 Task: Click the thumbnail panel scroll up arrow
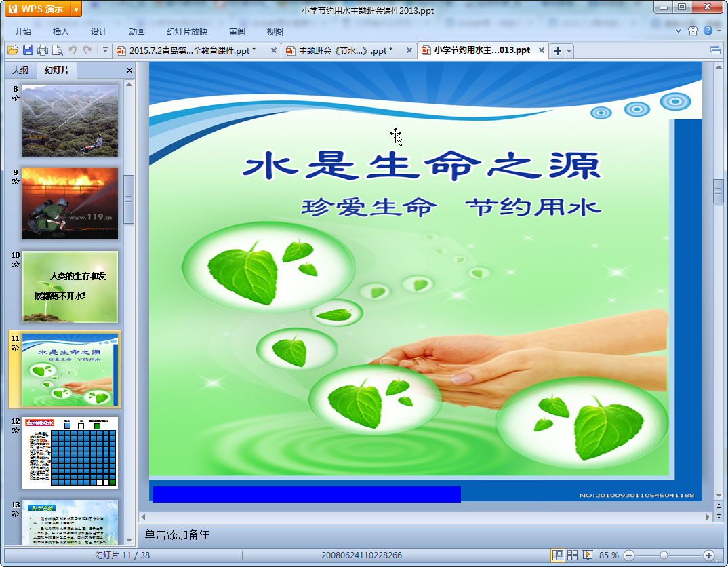coord(129,84)
